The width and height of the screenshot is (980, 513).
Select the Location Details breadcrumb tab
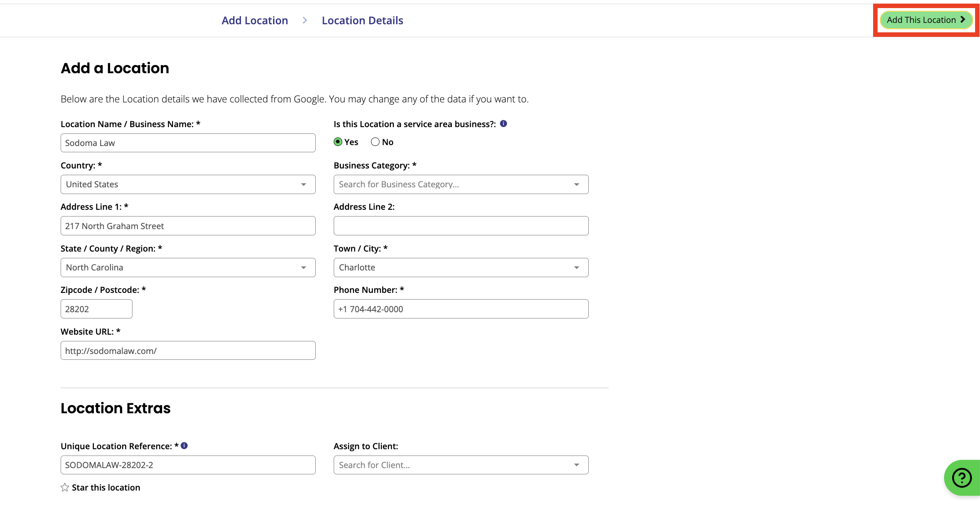[x=362, y=20]
